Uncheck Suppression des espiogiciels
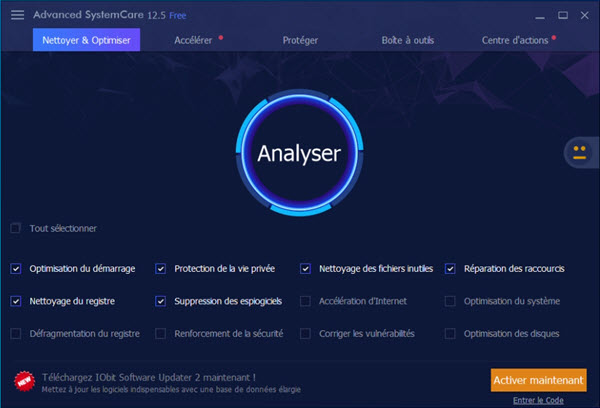The image size is (600, 408). pyautogui.click(x=161, y=301)
